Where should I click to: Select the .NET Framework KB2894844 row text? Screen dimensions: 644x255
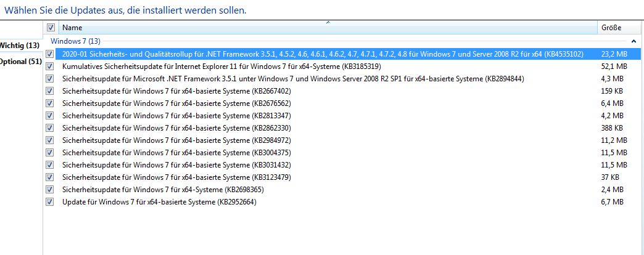(293, 78)
